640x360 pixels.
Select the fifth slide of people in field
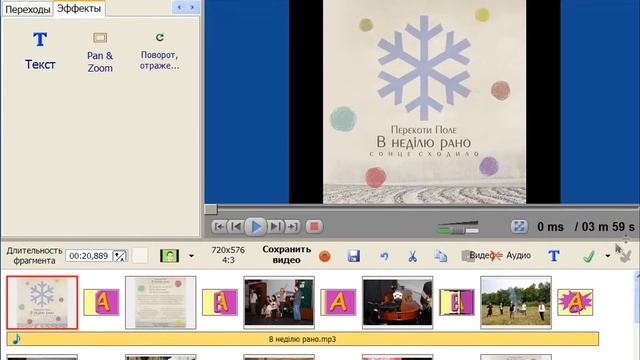pyautogui.click(x=516, y=302)
